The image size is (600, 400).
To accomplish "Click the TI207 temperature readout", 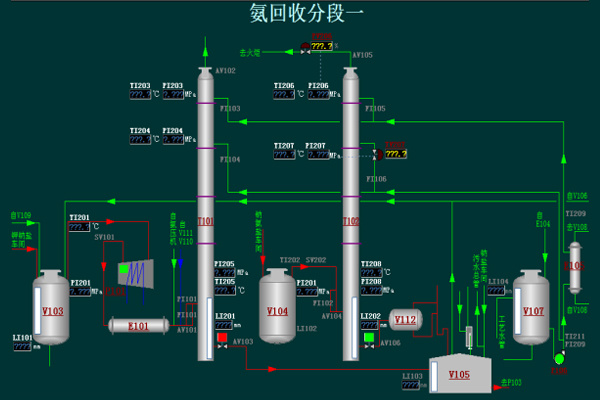I will 285,155.
